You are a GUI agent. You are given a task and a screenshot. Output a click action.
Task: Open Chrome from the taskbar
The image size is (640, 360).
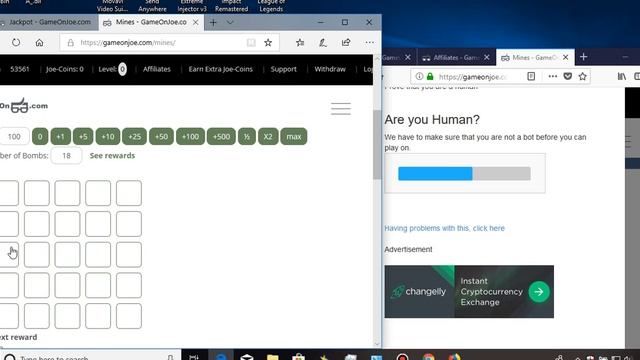(429, 357)
